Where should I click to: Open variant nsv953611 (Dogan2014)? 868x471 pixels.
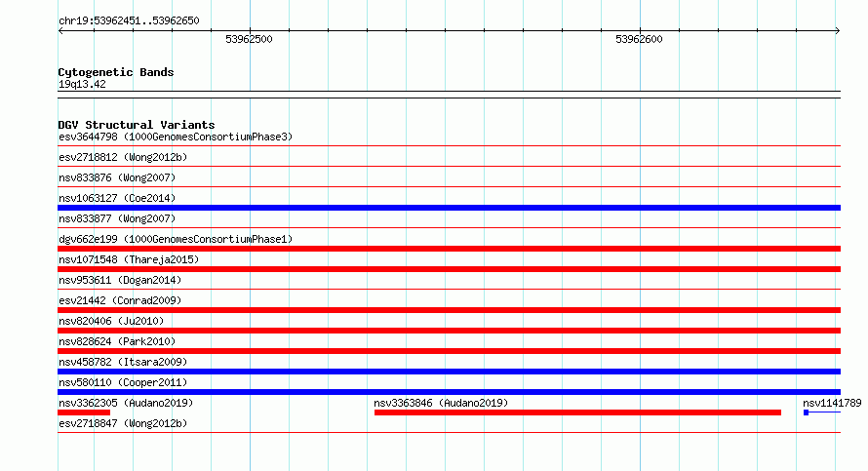pyautogui.click(x=120, y=280)
